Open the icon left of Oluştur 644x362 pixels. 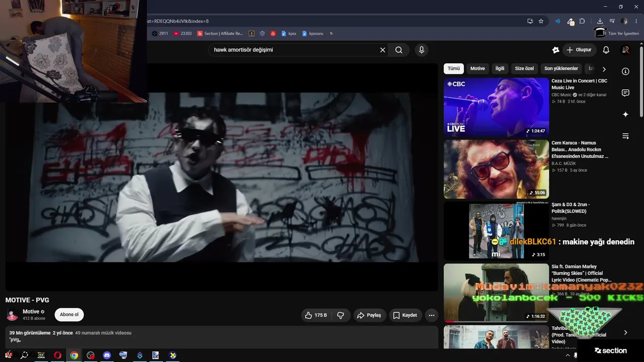click(555, 50)
